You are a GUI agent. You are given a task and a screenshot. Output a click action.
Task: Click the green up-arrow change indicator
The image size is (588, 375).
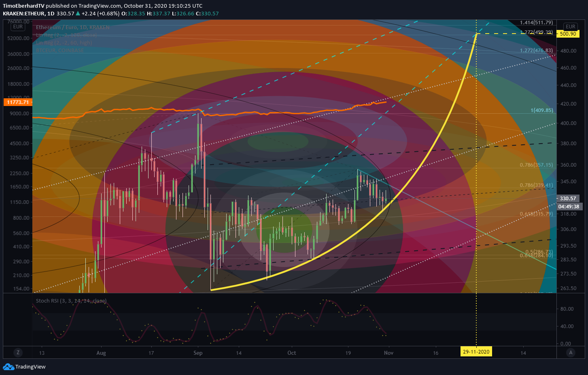[x=78, y=13]
